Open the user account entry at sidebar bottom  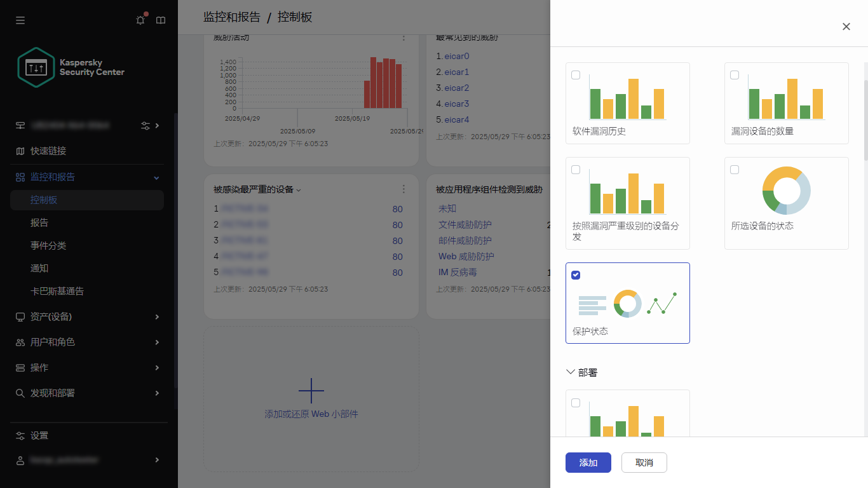tap(64, 459)
